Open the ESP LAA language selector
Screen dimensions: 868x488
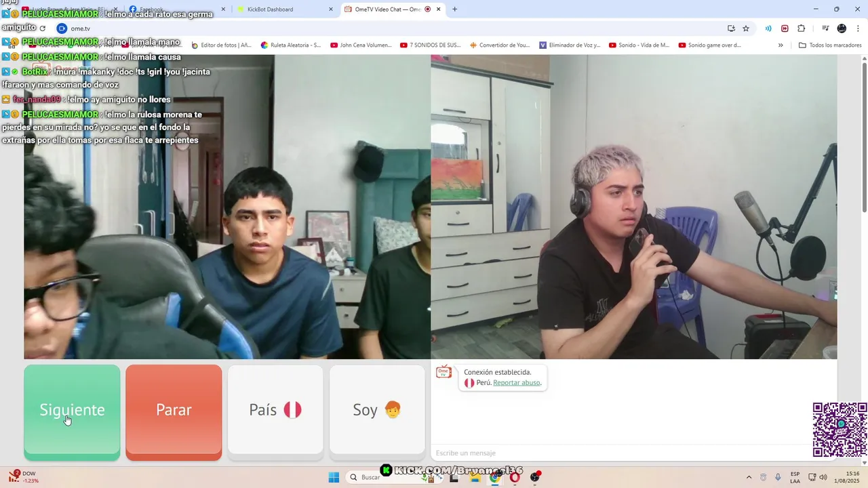tap(795, 477)
